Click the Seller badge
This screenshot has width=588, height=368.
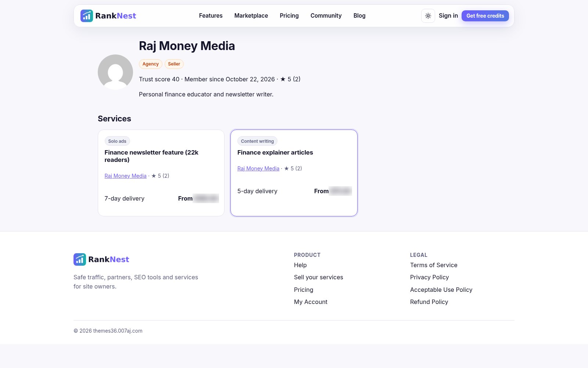pos(174,64)
